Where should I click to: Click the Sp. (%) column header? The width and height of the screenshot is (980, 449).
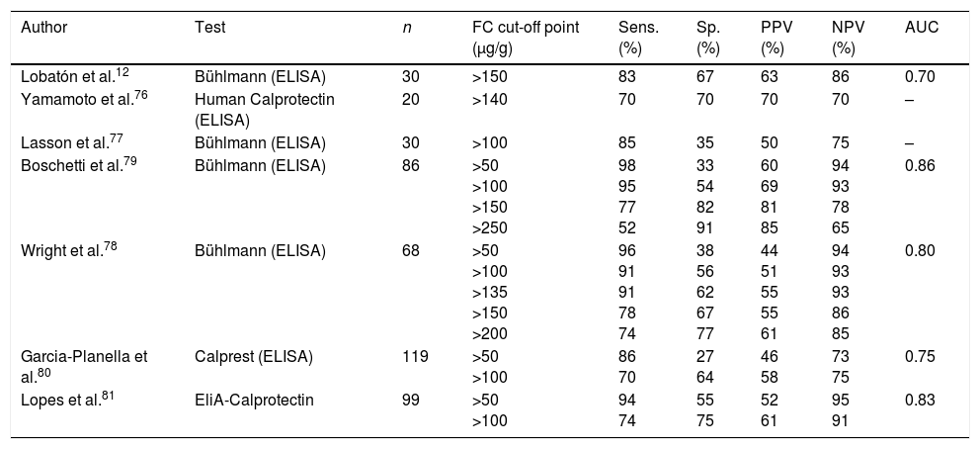[707, 37]
